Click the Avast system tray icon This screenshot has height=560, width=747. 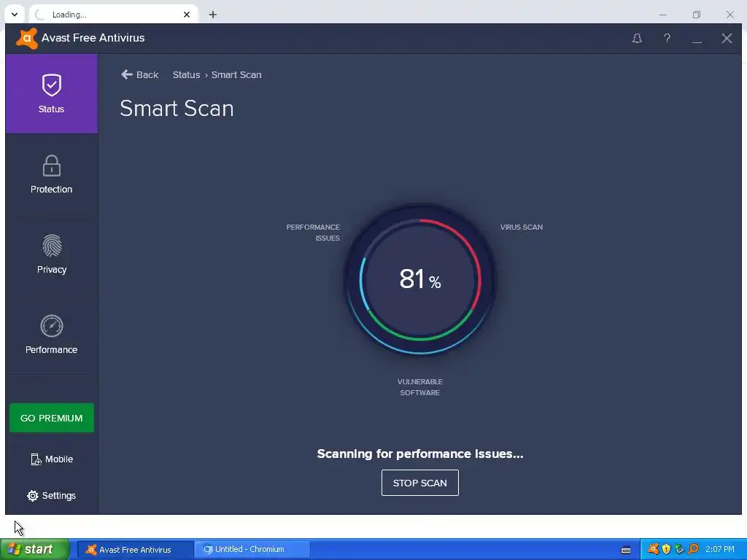point(654,550)
